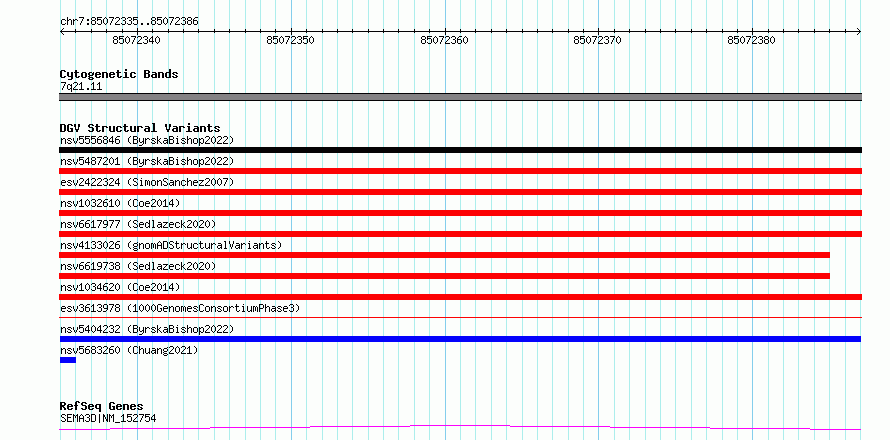This screenshot has width=890, height=440.
Task: Click the nsv1034620 red bar
Action: click(x=460, y=297)
